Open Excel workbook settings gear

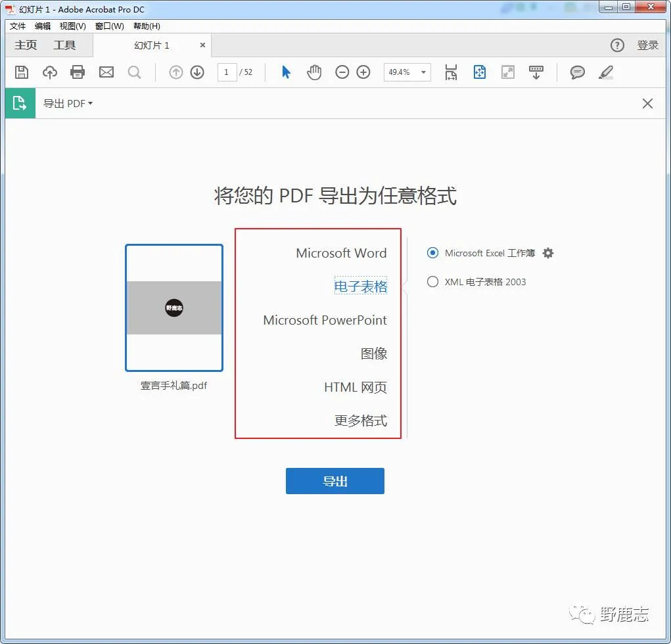coord(548,253)
